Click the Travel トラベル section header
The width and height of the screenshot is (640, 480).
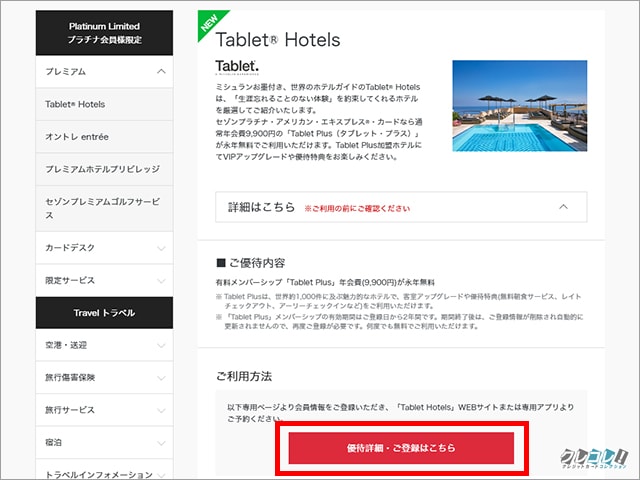pyautogui.click(x=105, y=313)
